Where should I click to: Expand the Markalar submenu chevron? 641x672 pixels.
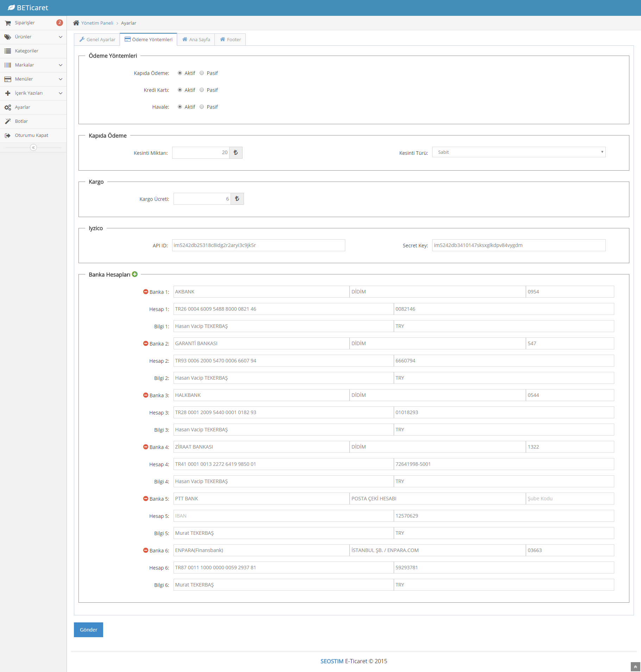click(x=61, y=65)
